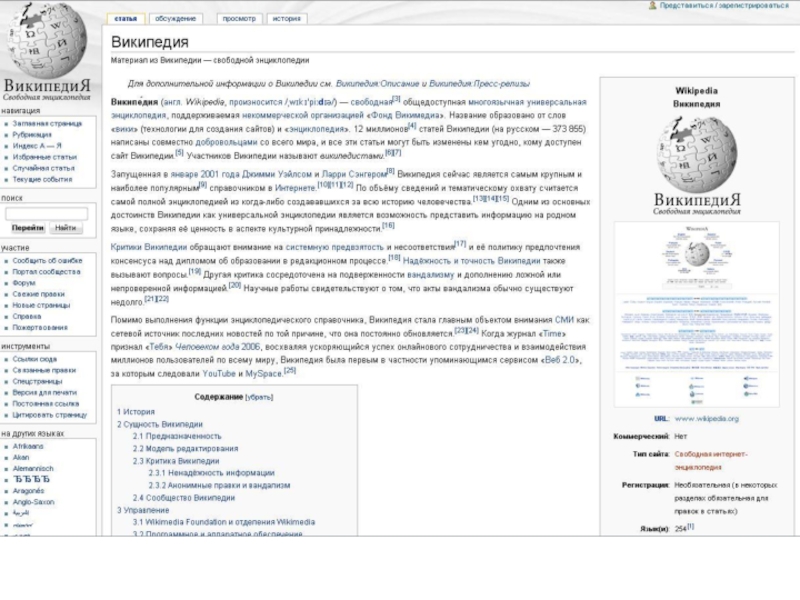Jump to contents section '2.1 Предназначенность'
The image size is (800, 600).
pos(177,436)
